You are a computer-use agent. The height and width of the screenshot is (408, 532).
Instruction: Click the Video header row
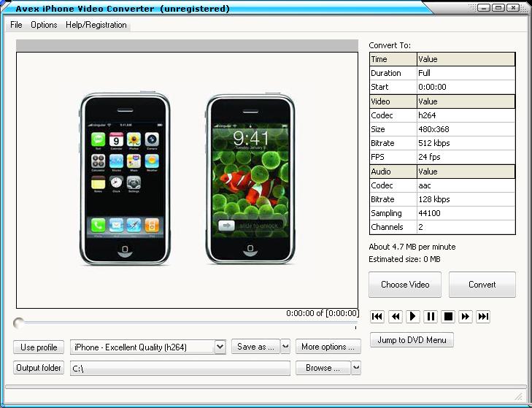[x=442, y=101]
